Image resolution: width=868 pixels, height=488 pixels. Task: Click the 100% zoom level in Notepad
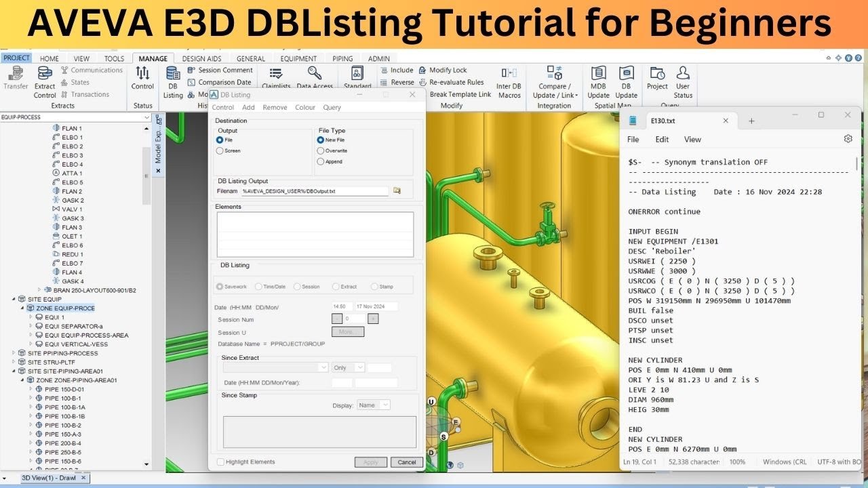click(737, 462)
